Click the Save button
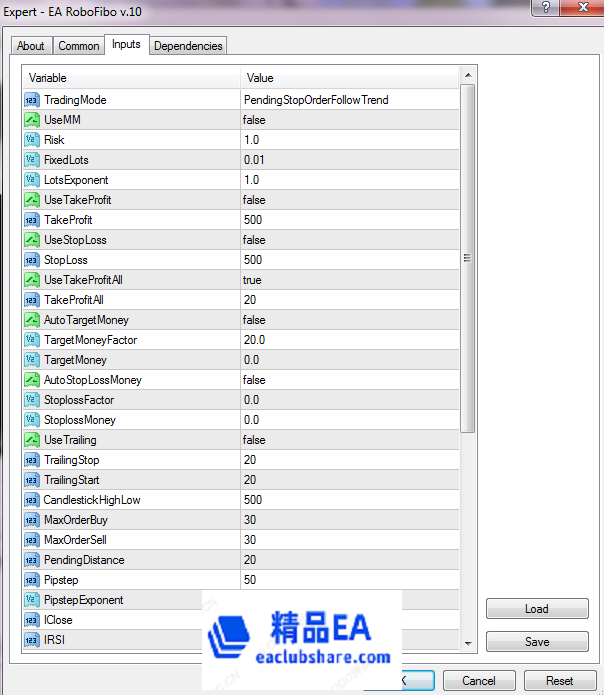This screenshot has height=695, width=604. 536,642
